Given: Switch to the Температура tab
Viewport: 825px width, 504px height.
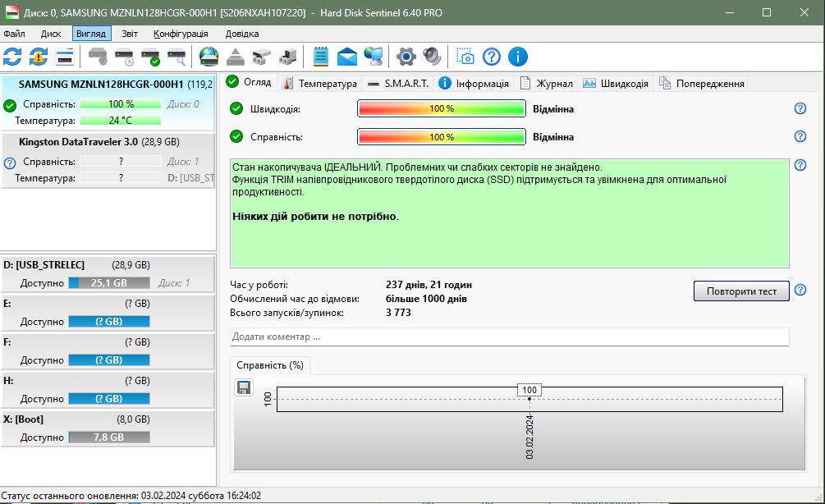Looking at the screenshot, I should 319,83.
